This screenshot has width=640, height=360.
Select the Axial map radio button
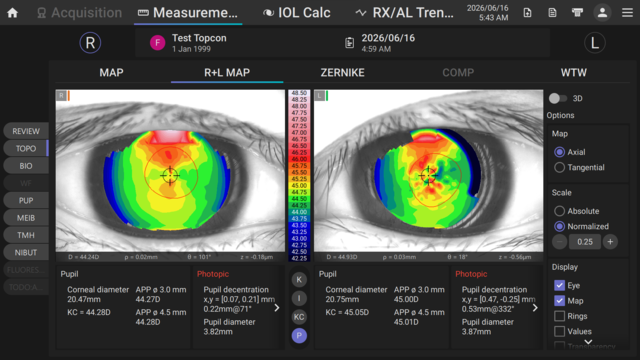click(x=559, y=152)
